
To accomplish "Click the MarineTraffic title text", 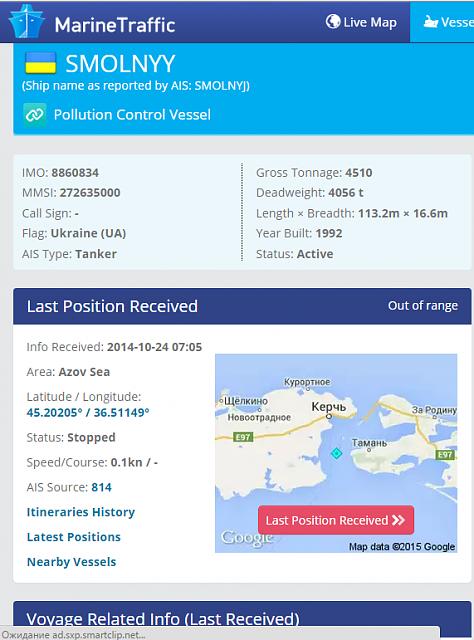I will [115, 25].
